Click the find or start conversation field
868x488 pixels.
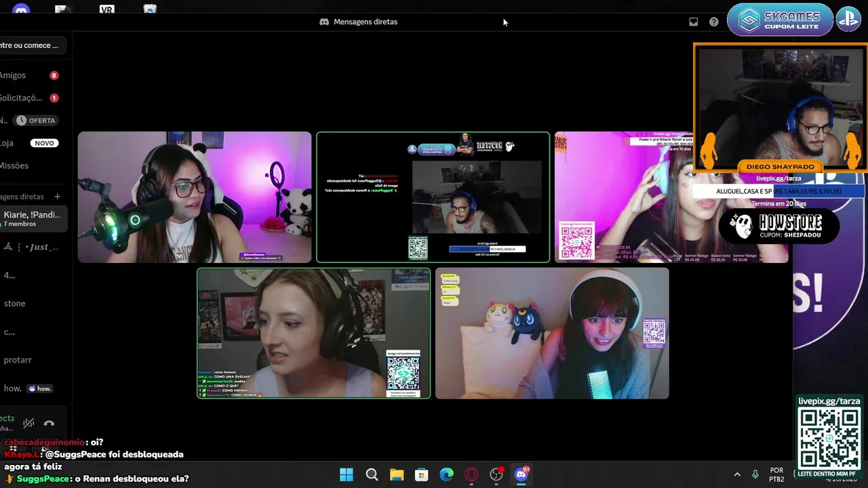33,45
